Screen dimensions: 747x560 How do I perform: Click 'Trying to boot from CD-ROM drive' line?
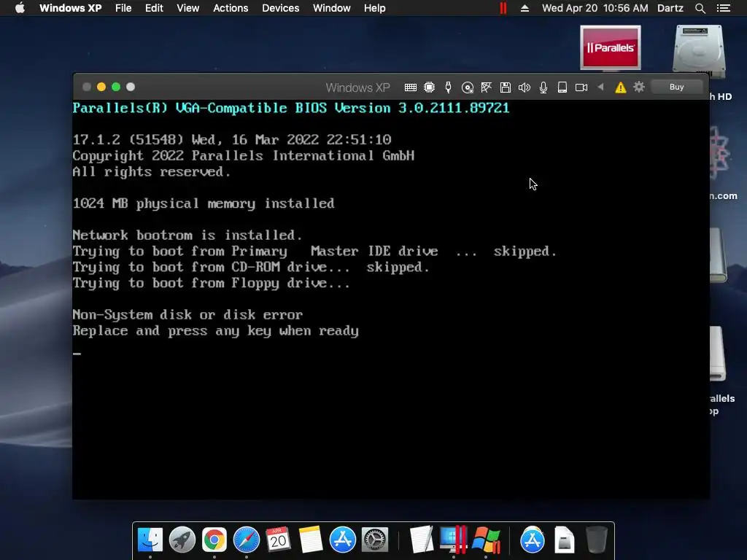(x=251, y=267)
